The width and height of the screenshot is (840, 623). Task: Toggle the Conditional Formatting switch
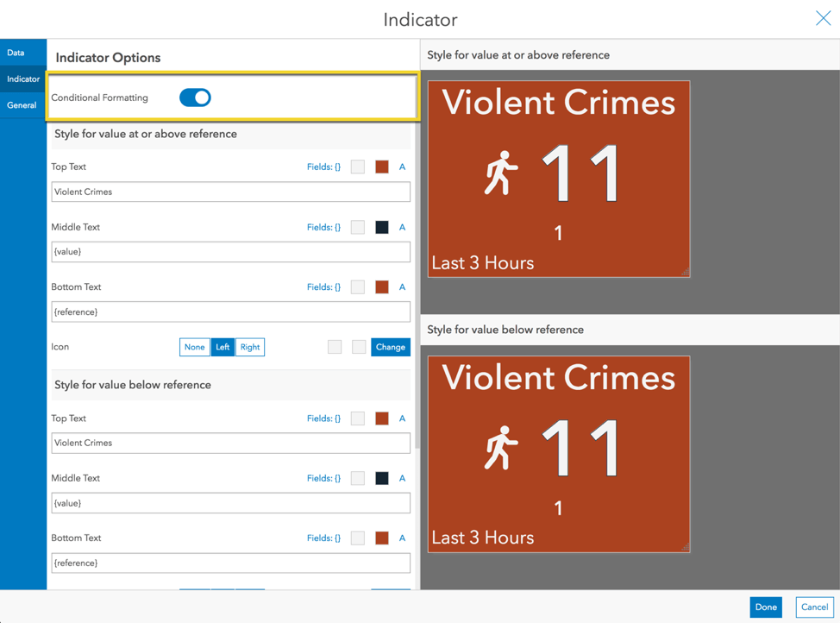(195, 98)
